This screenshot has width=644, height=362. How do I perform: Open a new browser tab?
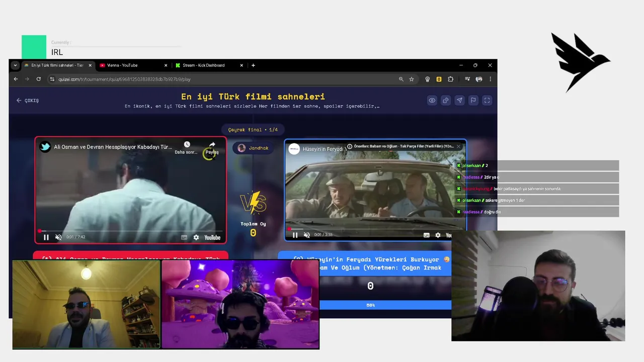click(253, 65)
